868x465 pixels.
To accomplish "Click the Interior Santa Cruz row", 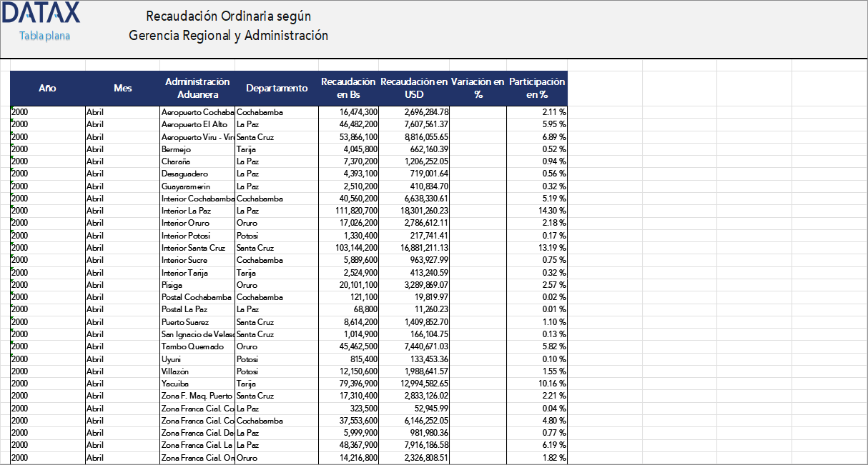I will pyautogui.click(x=195, y=248).
